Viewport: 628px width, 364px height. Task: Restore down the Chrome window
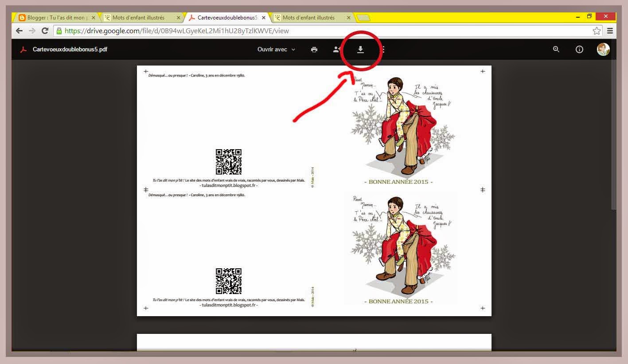pos(589,17)
